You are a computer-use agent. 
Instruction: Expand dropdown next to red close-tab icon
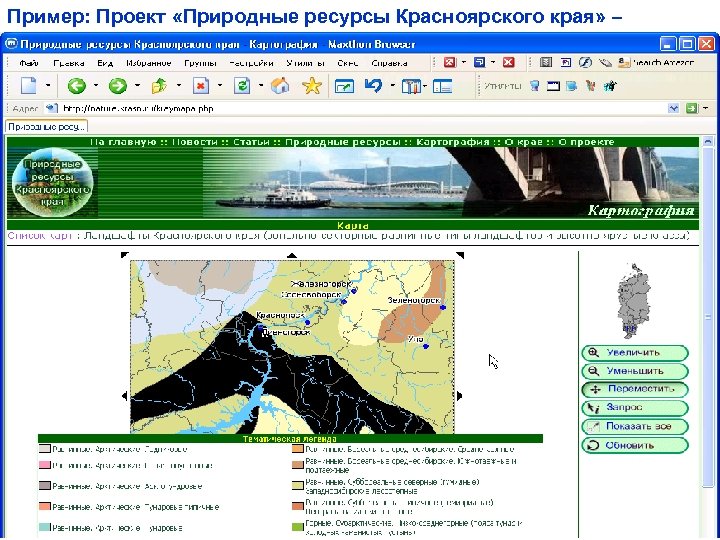pos(464,62)
